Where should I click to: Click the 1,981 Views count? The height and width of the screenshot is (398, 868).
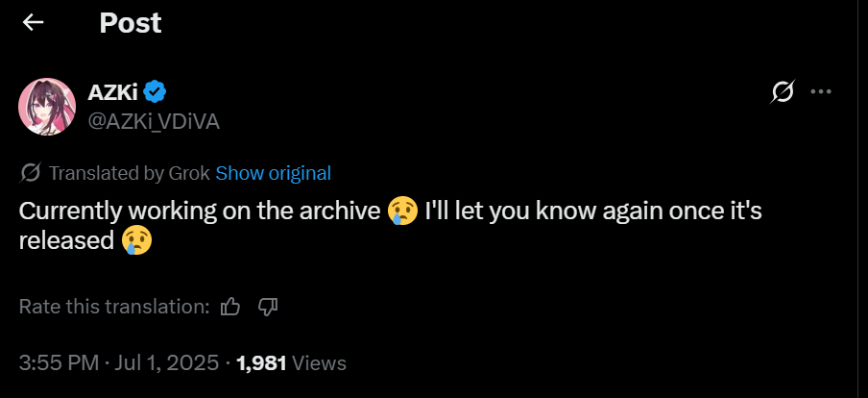pyautogui.click(x=290, y=363)
